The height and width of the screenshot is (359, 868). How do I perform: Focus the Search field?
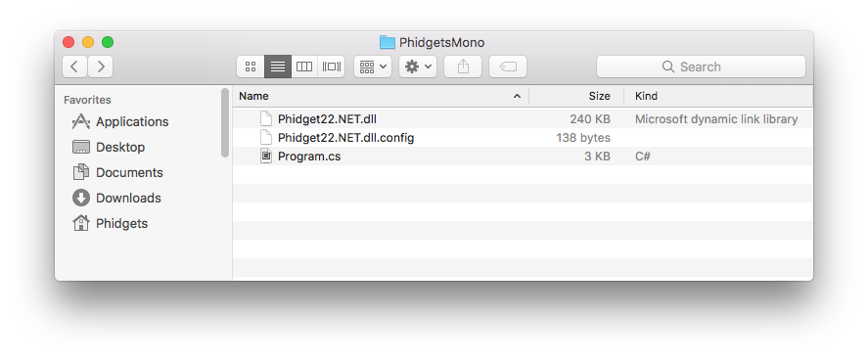point(701,67)
